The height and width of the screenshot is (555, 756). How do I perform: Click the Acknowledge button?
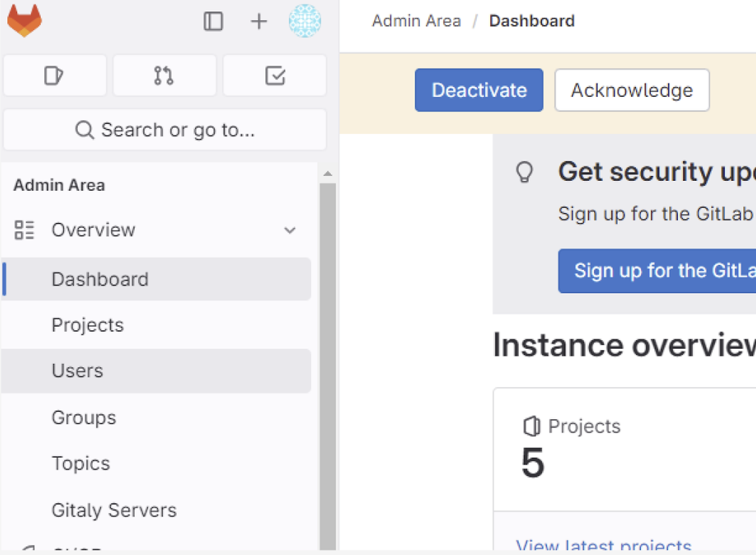(x=632, y=90)
